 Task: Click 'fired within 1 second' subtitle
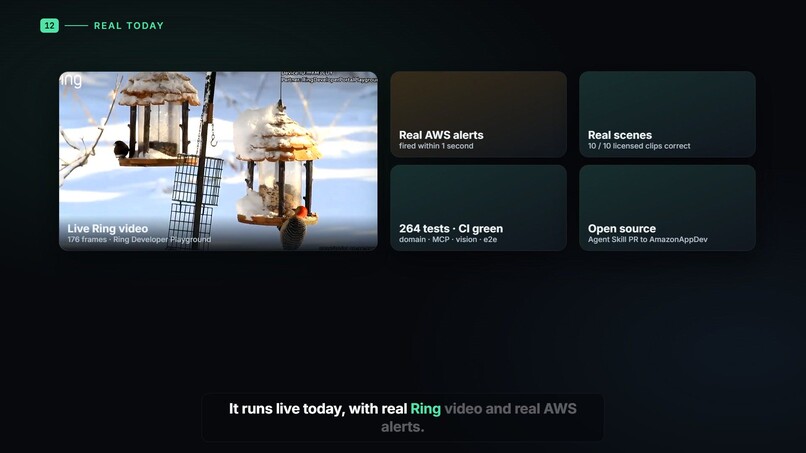coord(436,146)
